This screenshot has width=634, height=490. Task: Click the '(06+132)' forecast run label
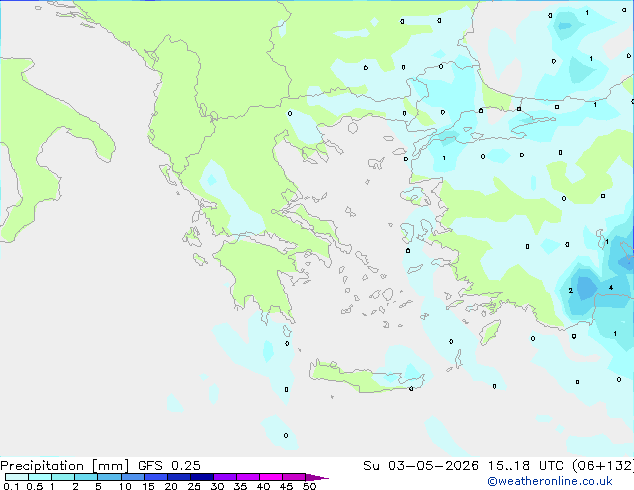[603, 465]
